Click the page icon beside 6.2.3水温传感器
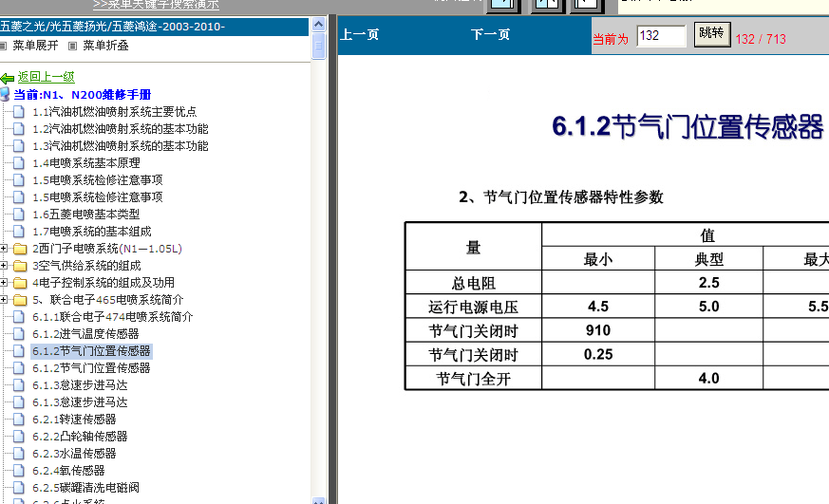The width and height of the screenshot is (829, 504). tap(18, 454)
